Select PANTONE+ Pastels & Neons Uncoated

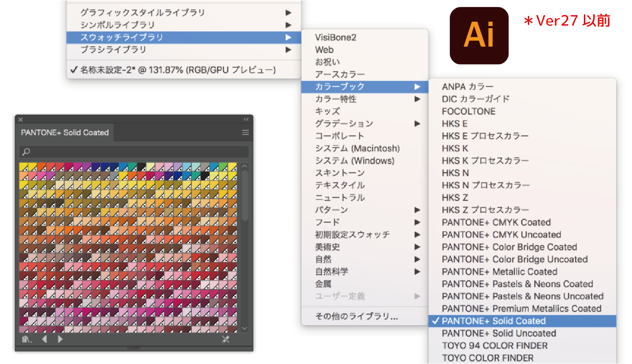(x=522, y=296)
